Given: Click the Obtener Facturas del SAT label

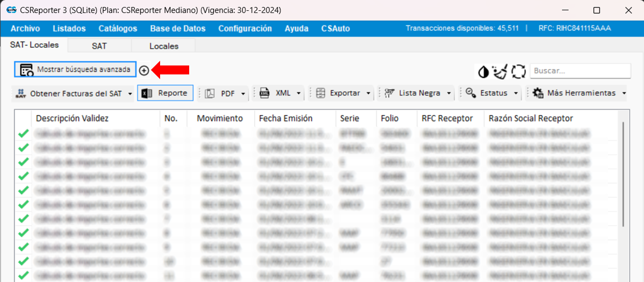Looking at the screenshot, I should (x=76, y=93).
